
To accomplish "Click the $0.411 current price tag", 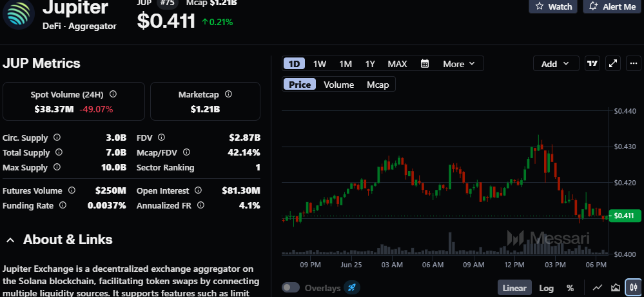I will [625, 216].
